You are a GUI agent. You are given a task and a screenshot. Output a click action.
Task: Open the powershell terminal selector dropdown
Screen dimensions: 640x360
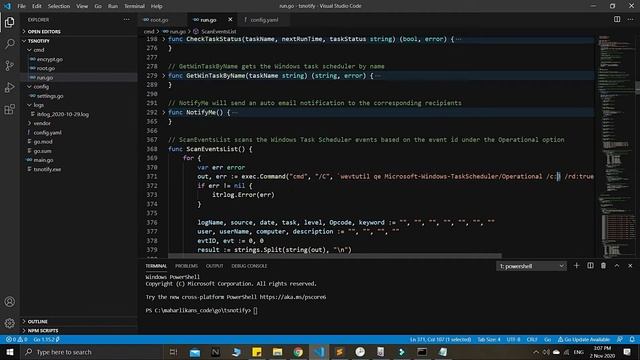click(531, 266)
